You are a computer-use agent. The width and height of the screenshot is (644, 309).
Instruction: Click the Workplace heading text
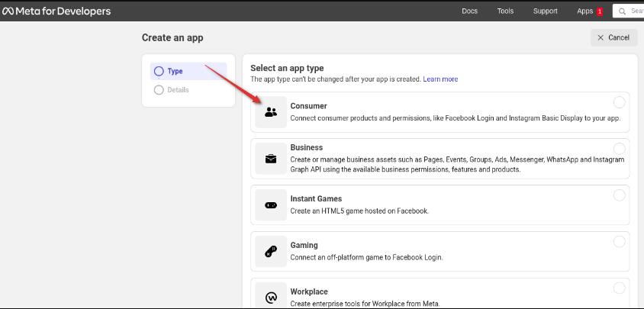[x=309, y=291]
